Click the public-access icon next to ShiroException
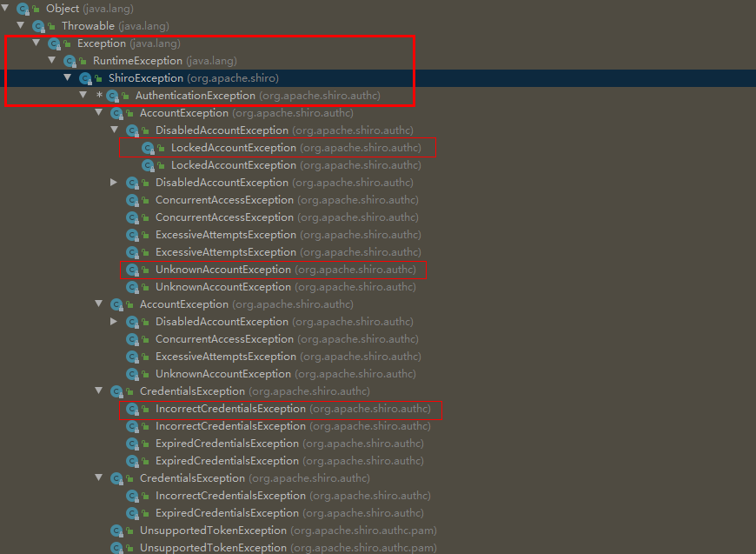 pyautogui.click(x=98, y=78)
